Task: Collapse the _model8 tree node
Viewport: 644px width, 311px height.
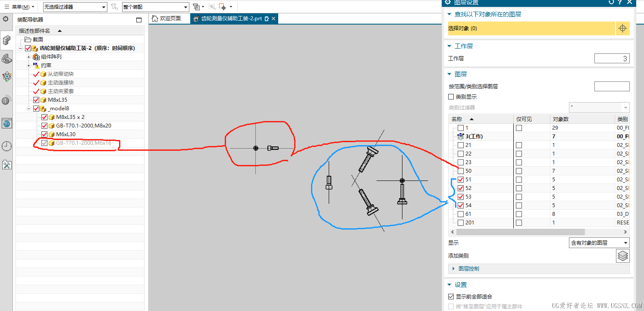Action: pos(29,109)
